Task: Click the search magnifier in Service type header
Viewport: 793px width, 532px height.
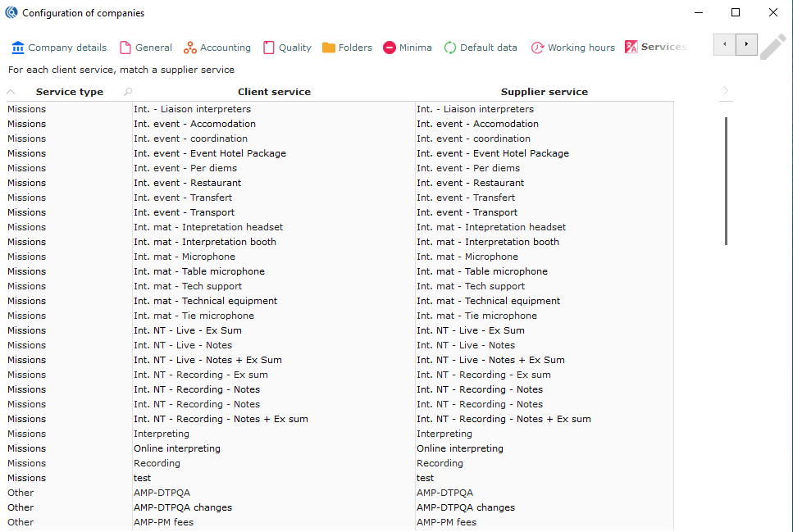Action: (128, 92)
